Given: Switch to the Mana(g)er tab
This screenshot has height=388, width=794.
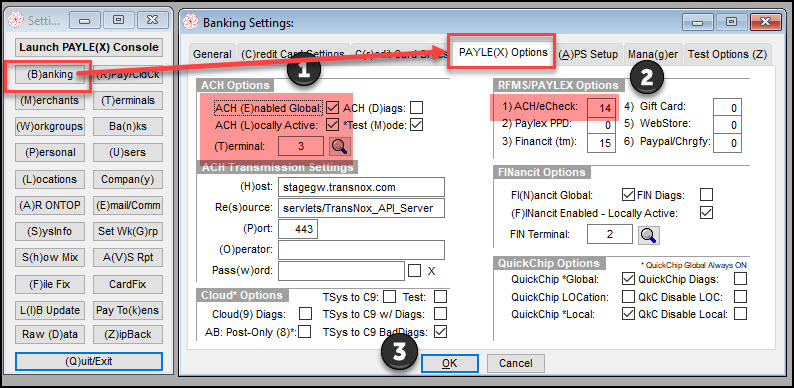Looking at the screenshot, I should pyautogui.click(x=653, y=55).
